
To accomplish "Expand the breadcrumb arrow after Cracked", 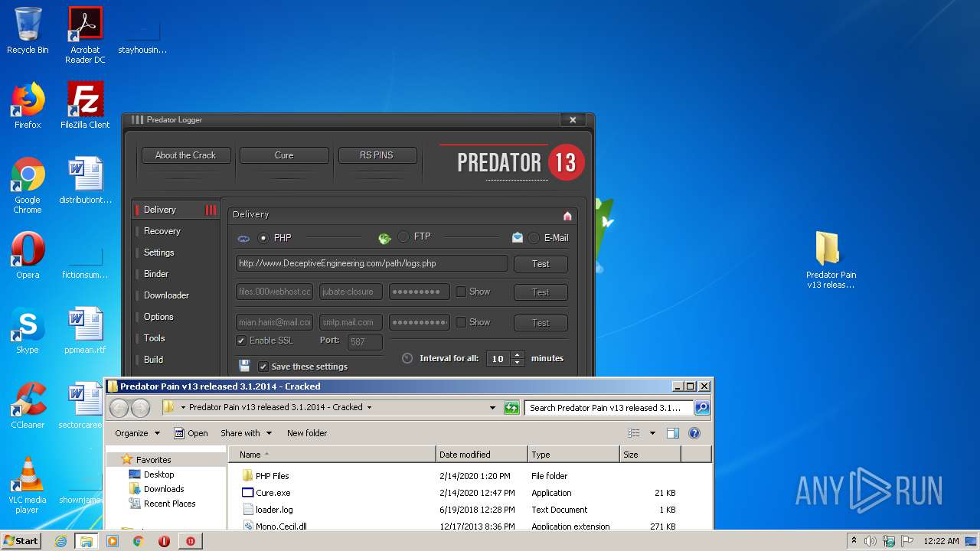I will pyautogui.click(x=369, y=408).
